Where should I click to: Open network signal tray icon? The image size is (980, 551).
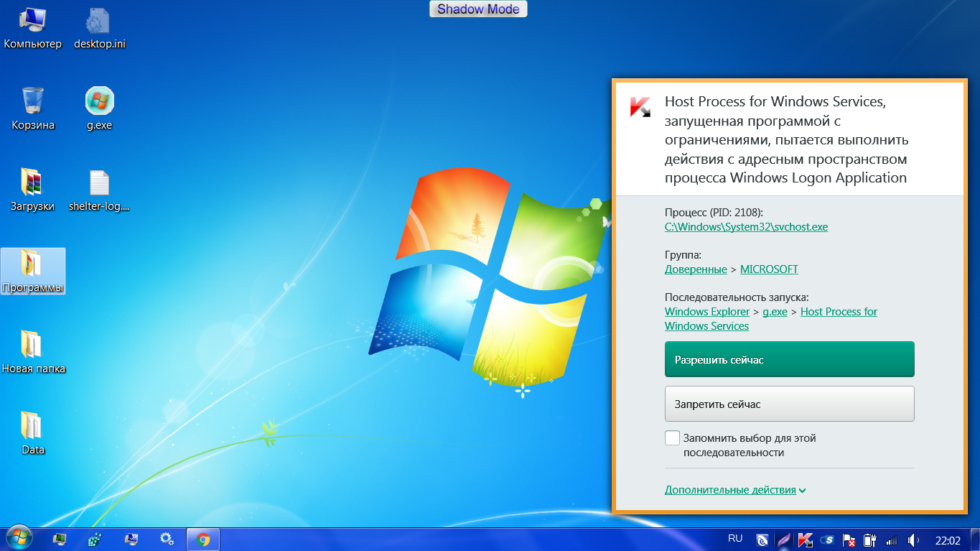(892, 540)
